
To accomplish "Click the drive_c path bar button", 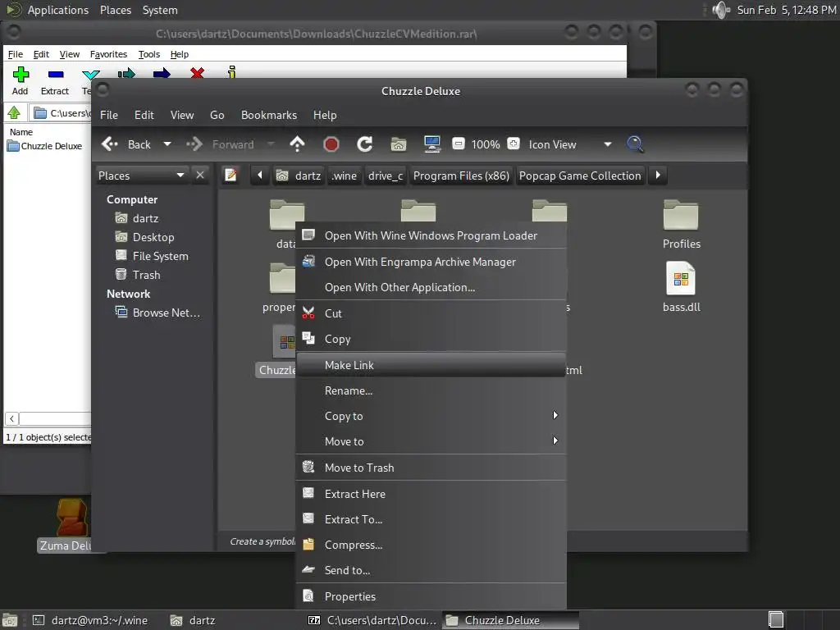I will 386,176.
